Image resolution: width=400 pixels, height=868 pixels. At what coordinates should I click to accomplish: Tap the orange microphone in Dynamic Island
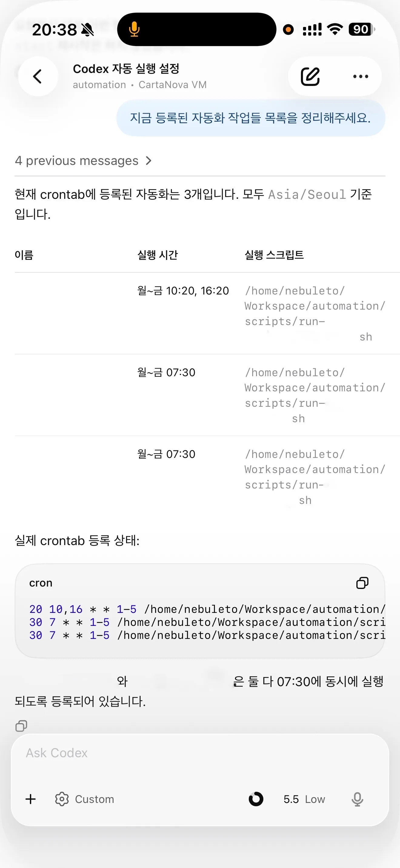134,29
